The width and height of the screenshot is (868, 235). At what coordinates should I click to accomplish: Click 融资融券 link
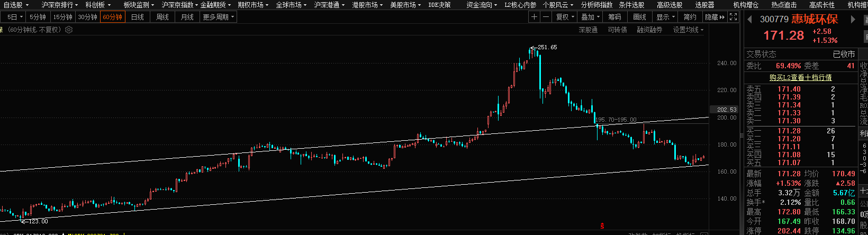coord(649,30)
